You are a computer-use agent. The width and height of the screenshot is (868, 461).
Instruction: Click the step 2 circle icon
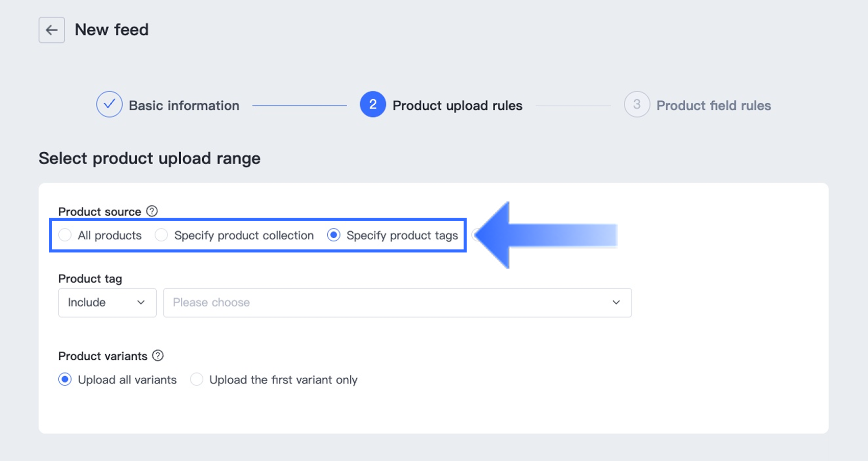[x=373, y=105]
